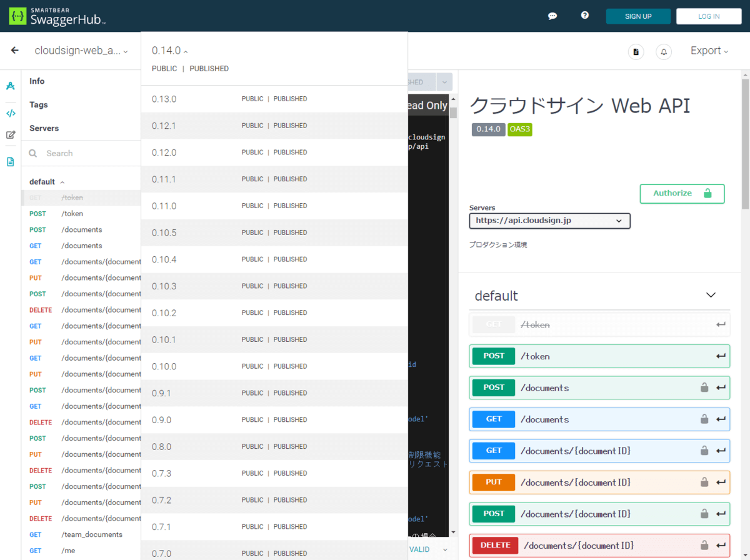Collapse the default section in the right panel
Viewport: 750px width, 560px height.
[711, 295]
